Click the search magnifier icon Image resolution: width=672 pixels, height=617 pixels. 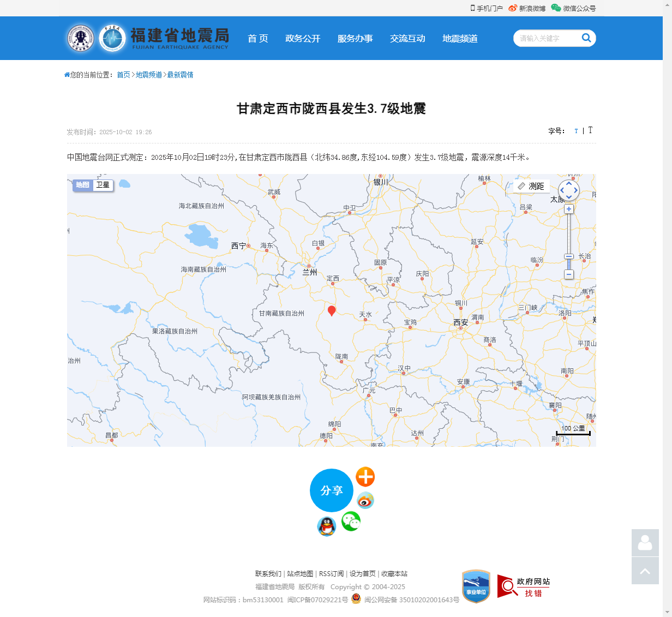(586, 38)
